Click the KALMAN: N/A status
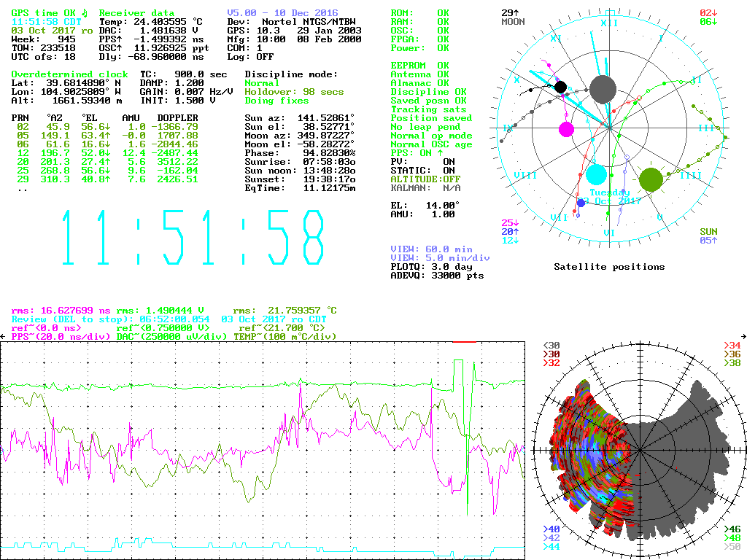Viewport: 747px width, 560px height. coord(425,188)
